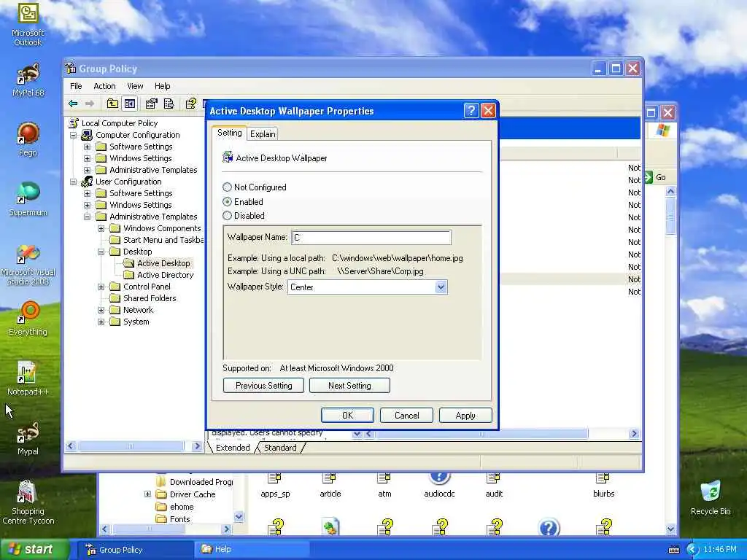Expand the System tree node
This screenshot has height=560, width=747.
pos(101,322)
